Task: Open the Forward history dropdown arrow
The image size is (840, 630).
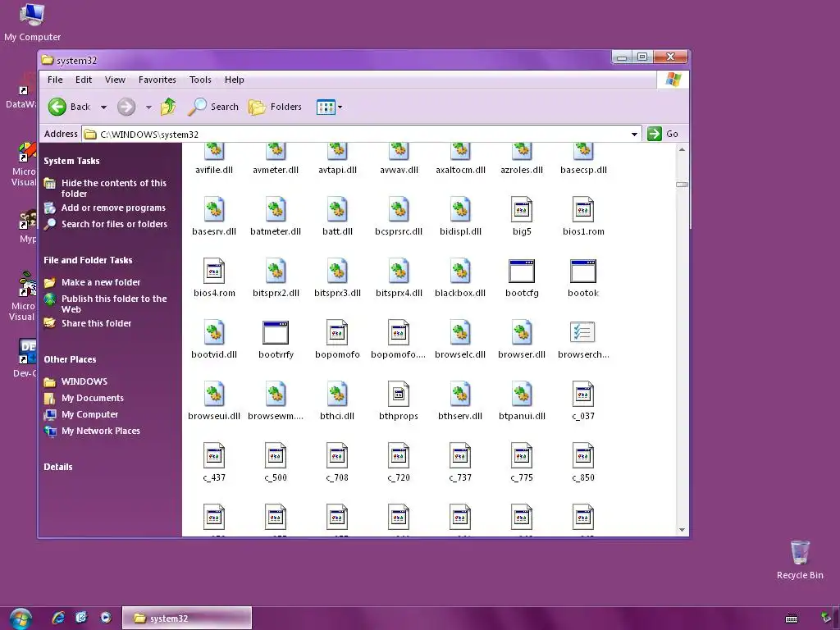Action: tap(148, 107)
